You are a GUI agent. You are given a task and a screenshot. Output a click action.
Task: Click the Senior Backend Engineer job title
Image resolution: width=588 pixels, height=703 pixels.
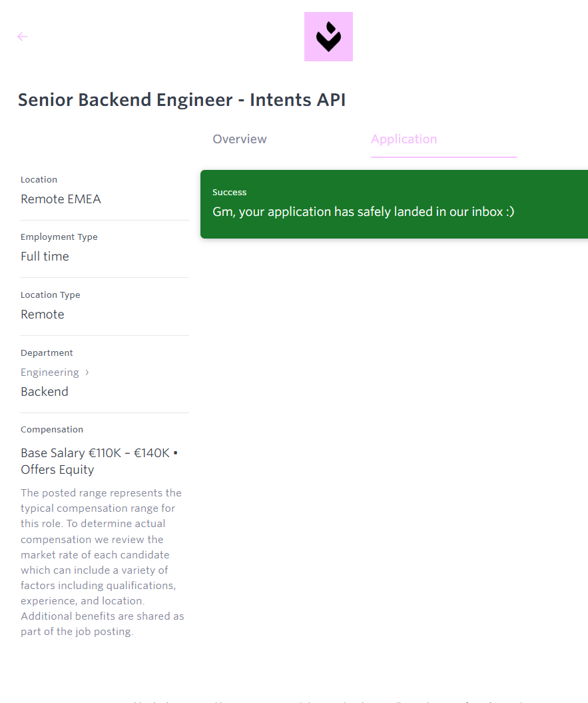[x=182, y=100]
